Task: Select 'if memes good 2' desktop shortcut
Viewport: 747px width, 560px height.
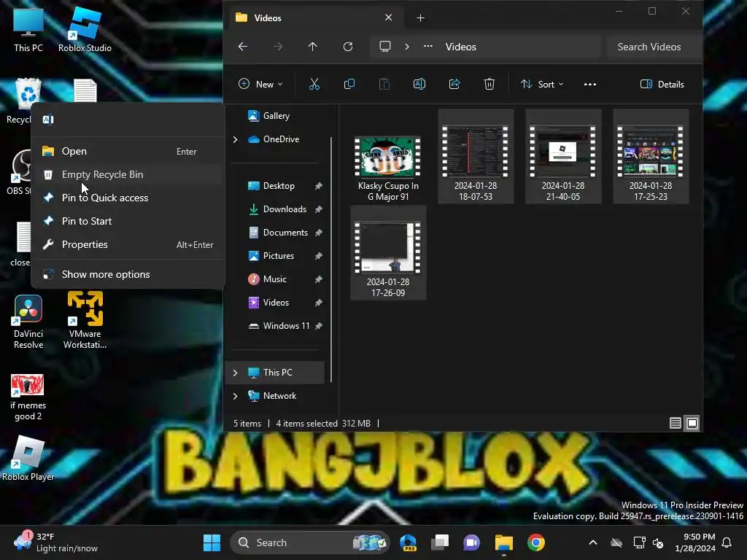Action: click(x=28, y=397)
